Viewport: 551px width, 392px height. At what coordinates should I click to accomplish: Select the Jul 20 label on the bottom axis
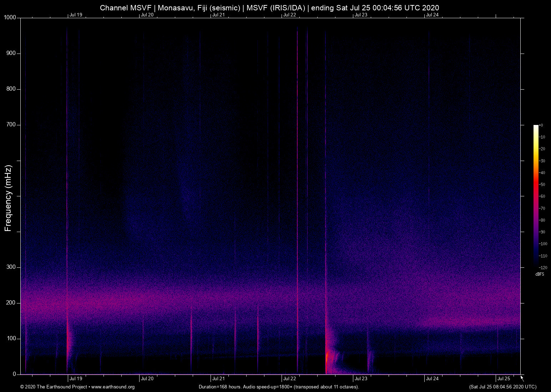pyautogui.click(x=147, y=378)
